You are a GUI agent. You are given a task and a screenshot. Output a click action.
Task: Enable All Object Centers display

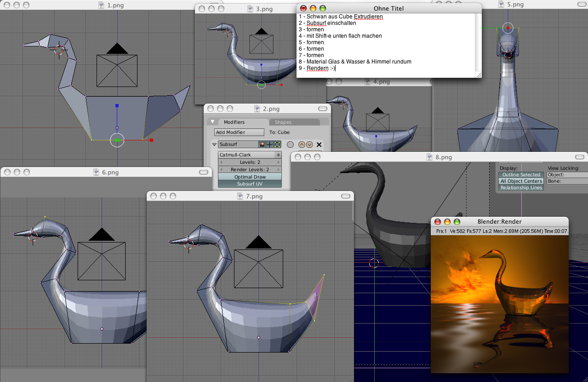pos(520,181)
